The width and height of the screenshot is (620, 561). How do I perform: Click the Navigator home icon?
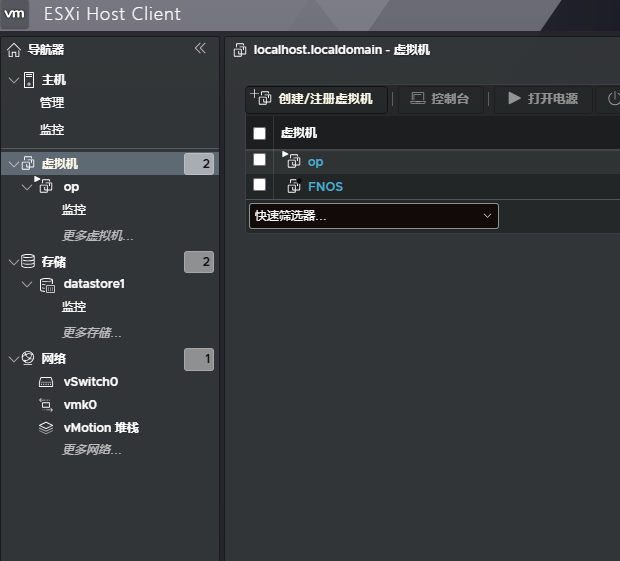coord(14,50)
